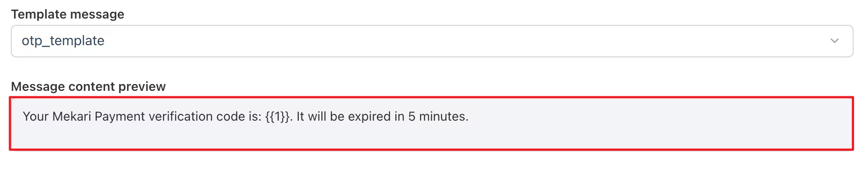This screenshot has height=169, width=868.
Task: Click the Message content preview label
Action: tap(88, 86)
